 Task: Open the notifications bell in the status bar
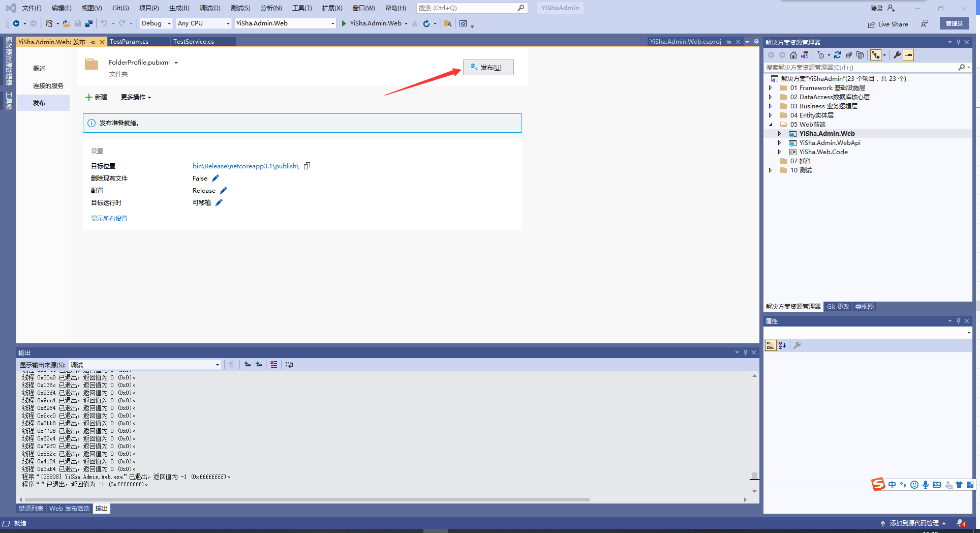coord(961,523)
